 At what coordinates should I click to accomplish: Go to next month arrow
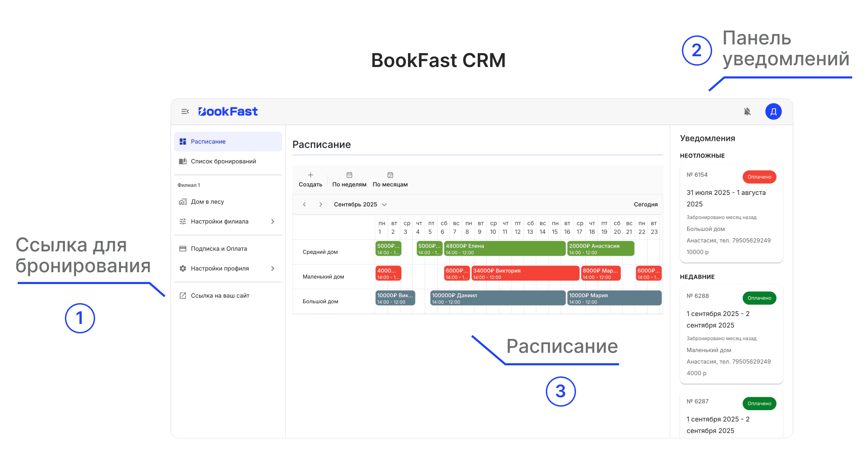[321, 205]
